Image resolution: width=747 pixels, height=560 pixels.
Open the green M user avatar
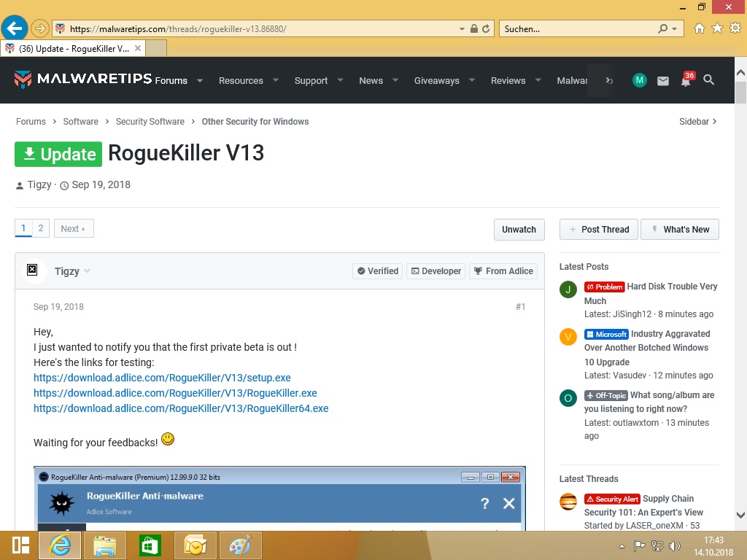tap(639, 80)
